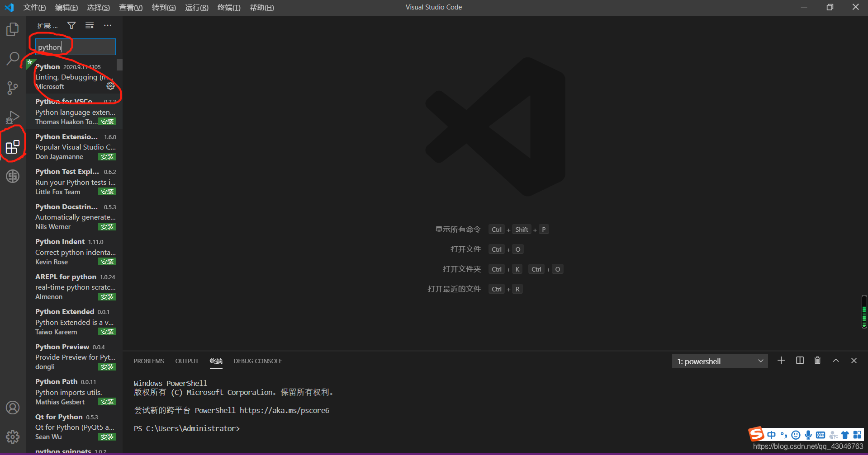Viewport: 868px width, 455px height.
Task: Click the extensions list scrollbar thumb
Action: (x=119, y=65)
